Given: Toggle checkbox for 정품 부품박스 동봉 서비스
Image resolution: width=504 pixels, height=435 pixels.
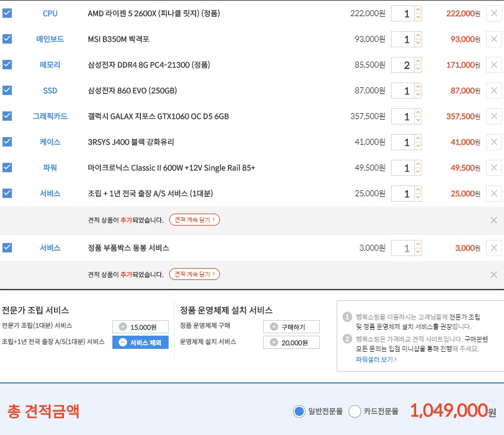Looking at the screenshot, I should click(x=7, y=248).
